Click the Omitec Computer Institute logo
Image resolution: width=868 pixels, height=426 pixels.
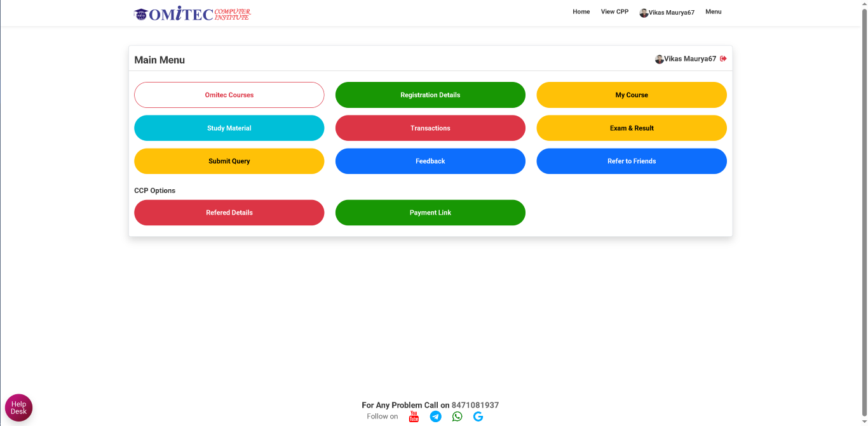point(193,14)
